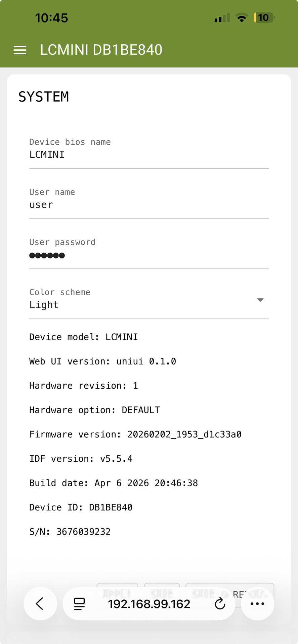
Task: Reload the page with refresh icon
Action: [x=220, y=603]
